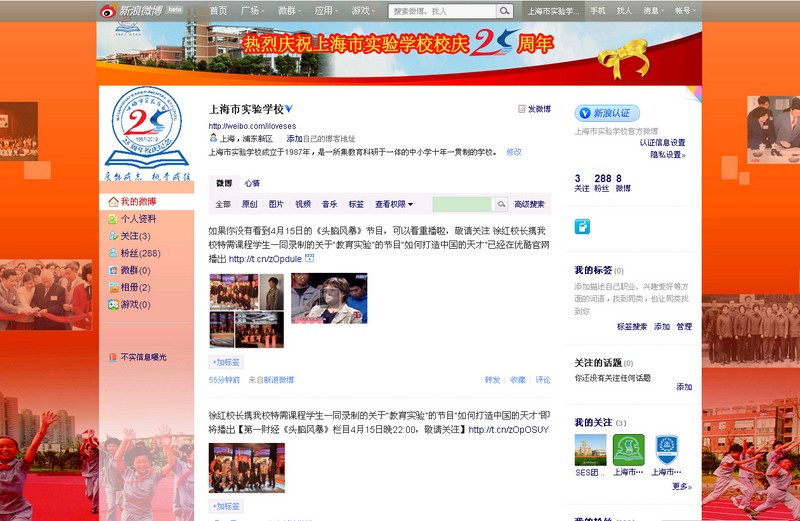Open the video thumbnail in the first post
Screen dimensions: 800x521
[x=328, y=297]
